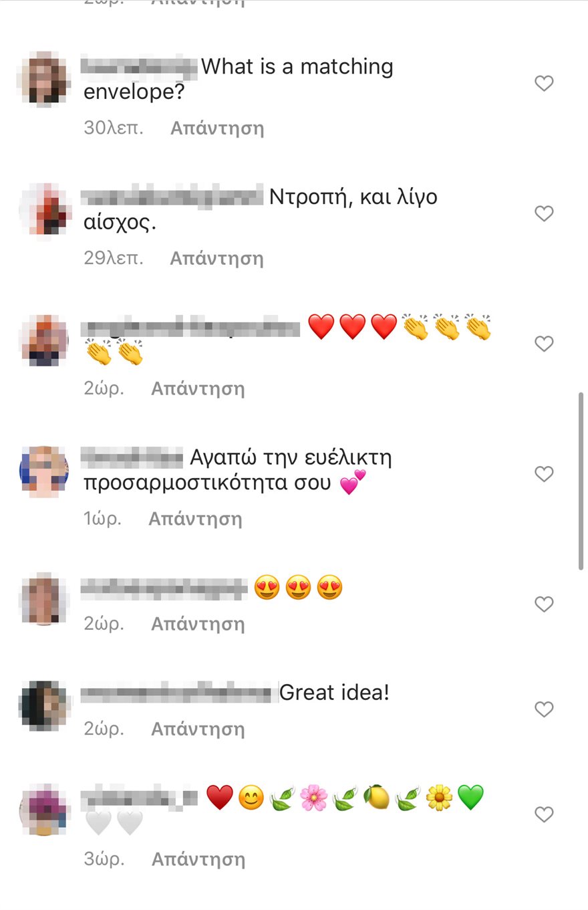Screen dimensions: 588x910
Task: Tap heart on red hearts and clapping comment
Action: pos(545,344)
